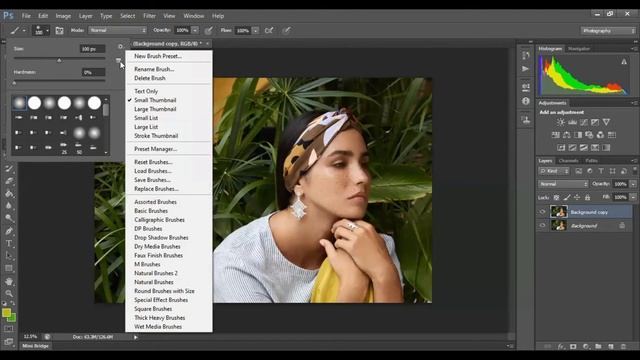Viewport: 640px width, 360px height.
Task: Select the Paint Bucket tool
Action: pos(9,193)
